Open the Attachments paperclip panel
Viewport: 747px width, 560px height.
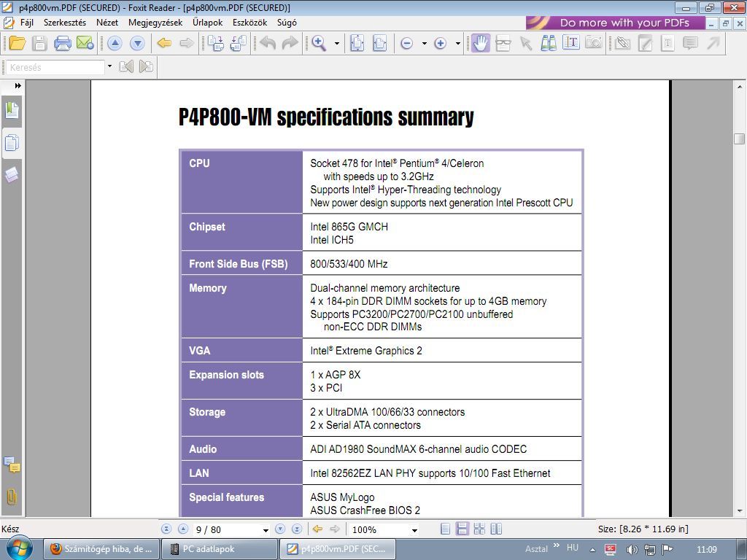click(x=12, y=497)
